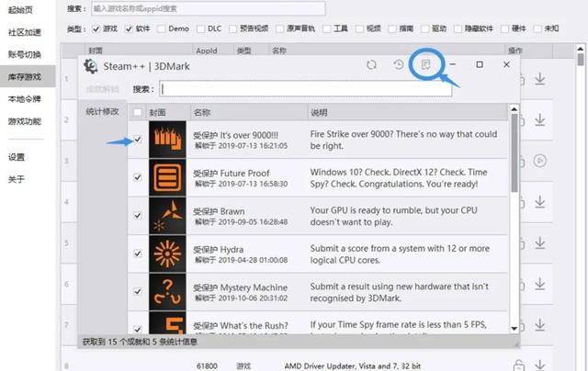Image resolution: width=588 pixels, height=371 pixels.
Task: Open 设置 in the sidebar
Action: tap(17, 157)
